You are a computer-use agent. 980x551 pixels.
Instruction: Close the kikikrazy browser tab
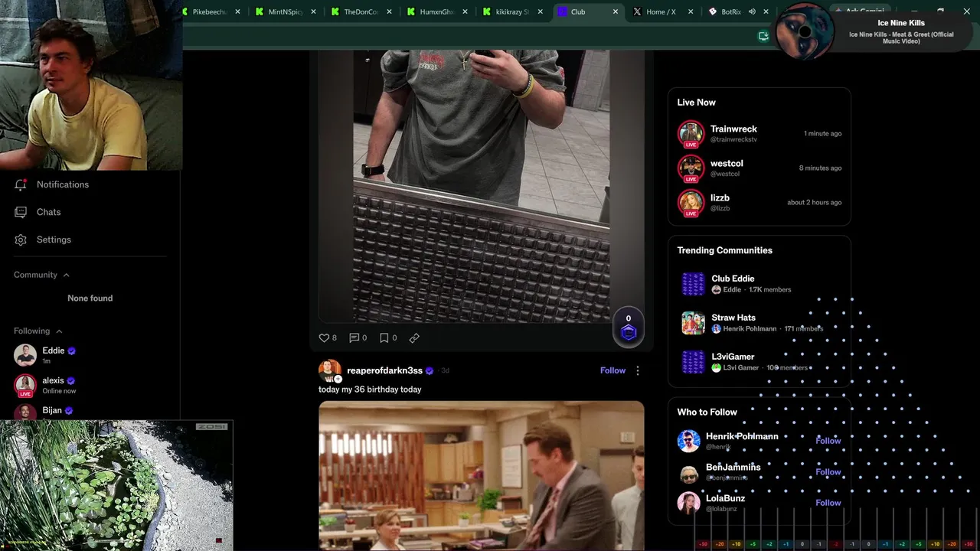[x=541, y=11]
